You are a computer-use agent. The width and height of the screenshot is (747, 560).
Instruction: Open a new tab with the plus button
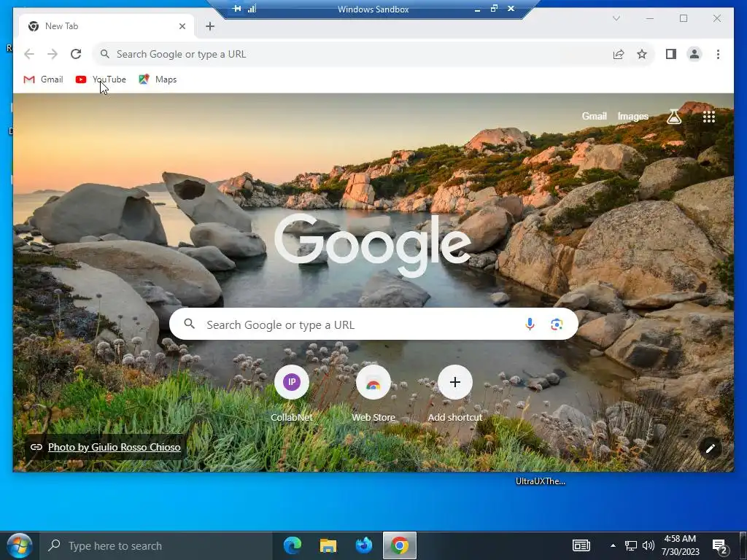210,27
